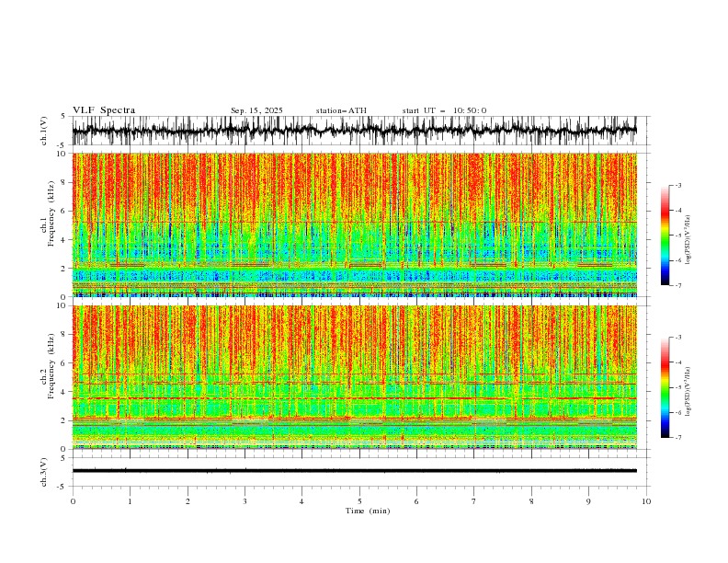
Task: Click time axis tick label '3'
Action: point(245,501)
